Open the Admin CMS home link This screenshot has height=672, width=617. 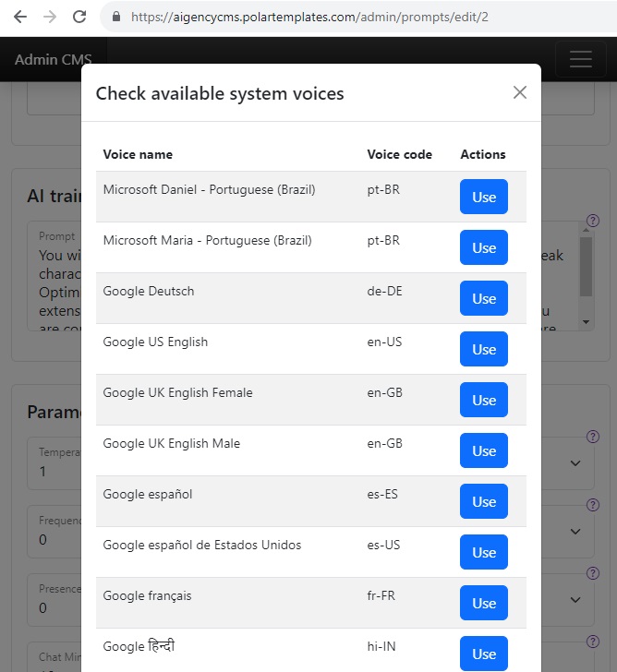[x=53, y=60]
